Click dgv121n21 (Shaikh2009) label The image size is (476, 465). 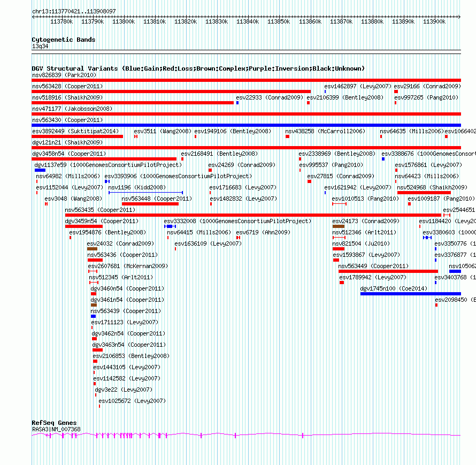[67, 142]
